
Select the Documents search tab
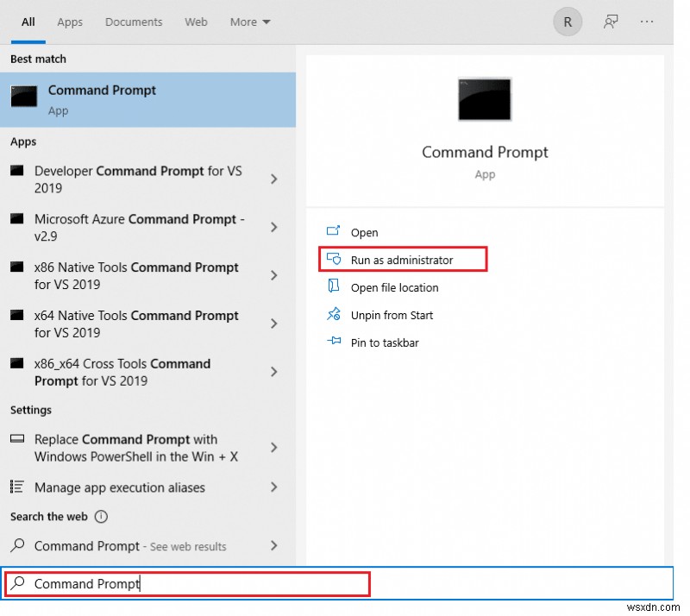pyautogui.click(x=133, y=22)
